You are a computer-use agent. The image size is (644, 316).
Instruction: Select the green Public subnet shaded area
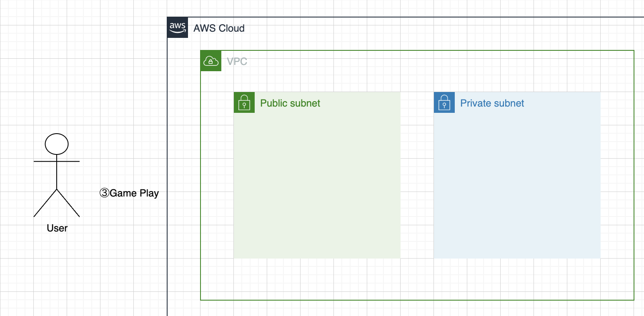317,183
